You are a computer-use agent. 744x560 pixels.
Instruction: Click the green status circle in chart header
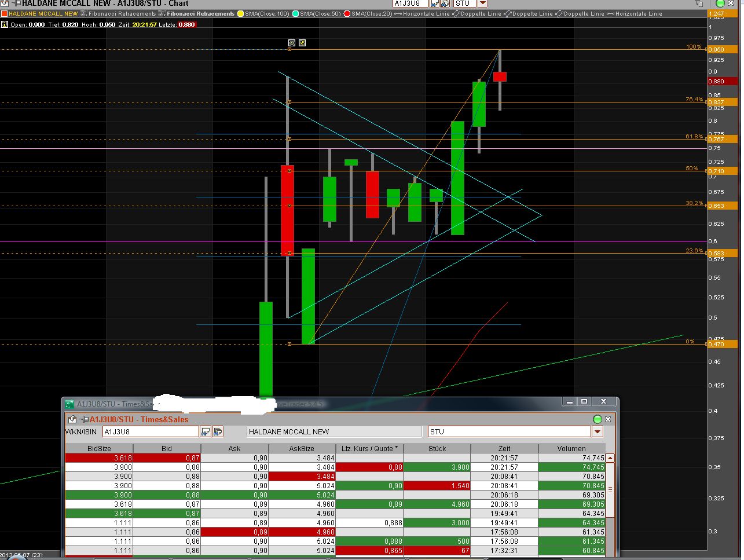click(720, 3)
